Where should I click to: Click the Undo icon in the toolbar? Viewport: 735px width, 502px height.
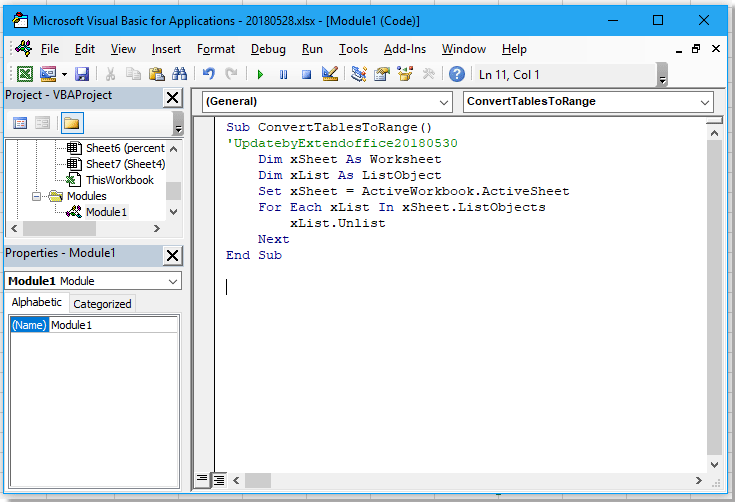209,74
